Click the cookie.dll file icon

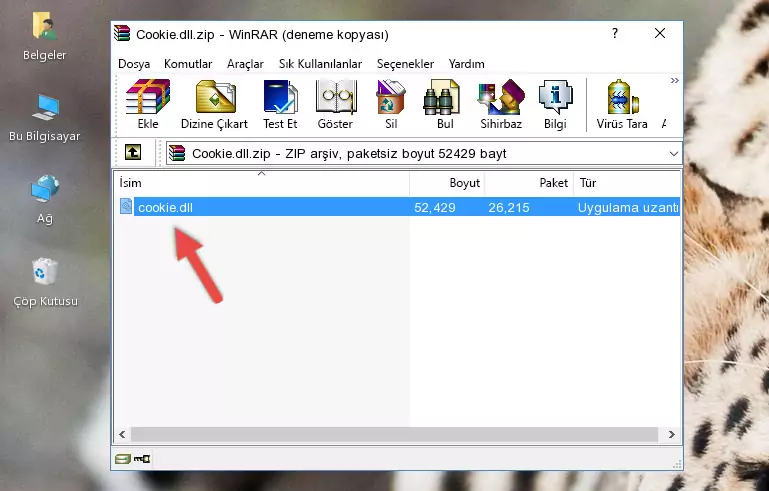pos(126,207)
